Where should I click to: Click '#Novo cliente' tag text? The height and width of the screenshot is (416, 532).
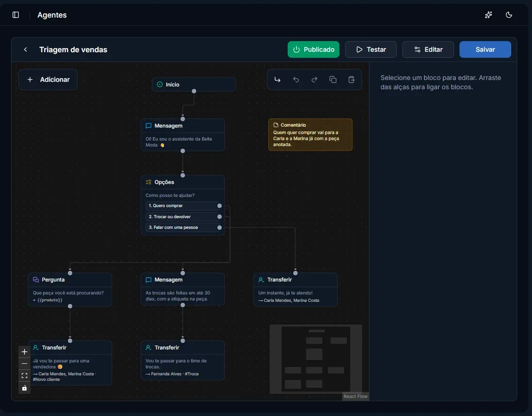point(47,379)
